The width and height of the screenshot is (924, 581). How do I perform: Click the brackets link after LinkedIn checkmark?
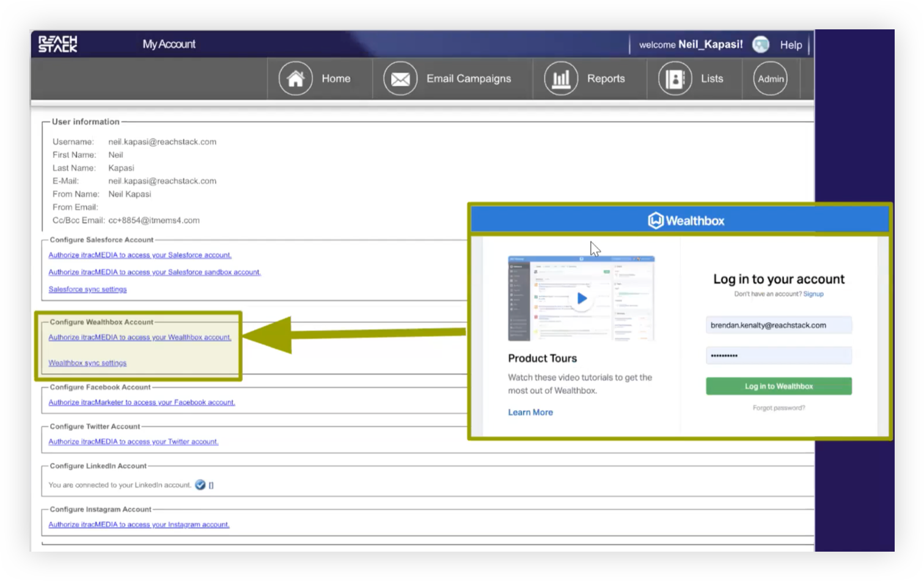click(x=211, y=486)
